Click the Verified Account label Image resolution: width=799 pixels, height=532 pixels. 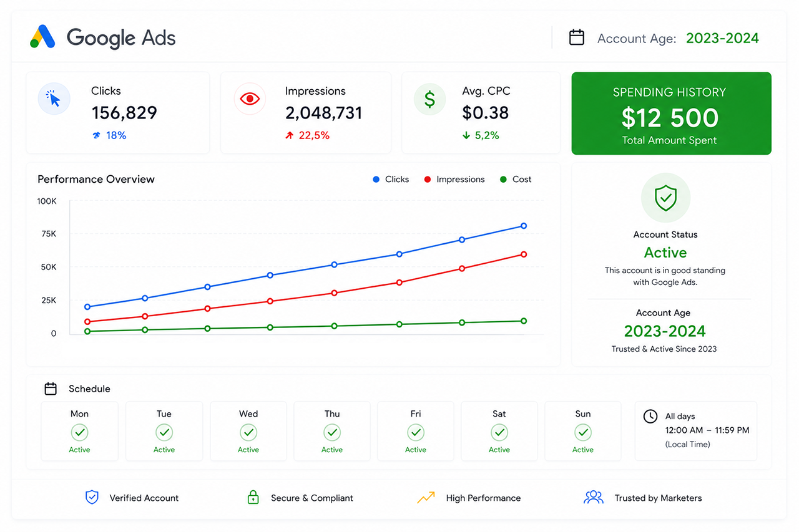point(144,498)
